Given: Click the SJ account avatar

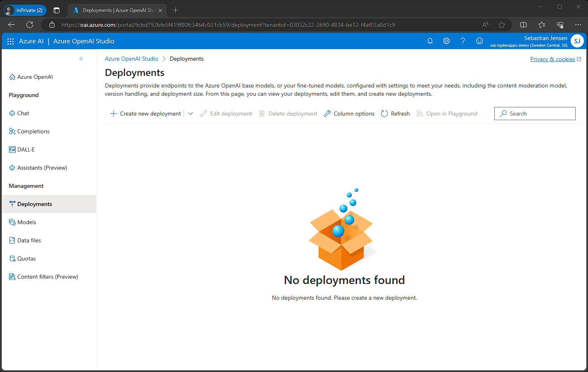Looking at the screenshot, I should pos(577,41).
